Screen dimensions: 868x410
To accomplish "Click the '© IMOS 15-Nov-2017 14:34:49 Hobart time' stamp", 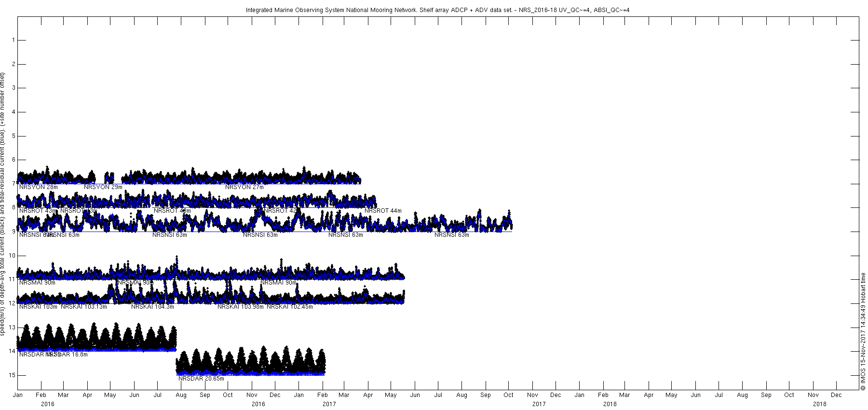I will tap(863, 331).
